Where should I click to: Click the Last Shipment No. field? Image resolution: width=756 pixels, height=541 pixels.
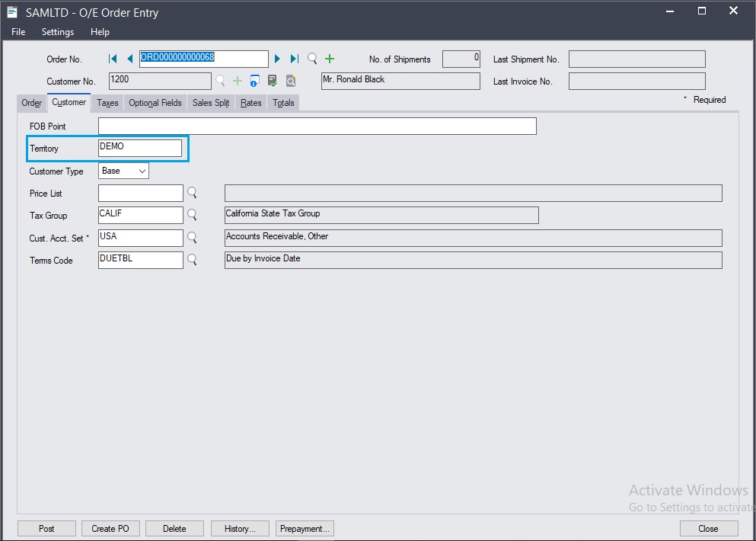(637, 59)
